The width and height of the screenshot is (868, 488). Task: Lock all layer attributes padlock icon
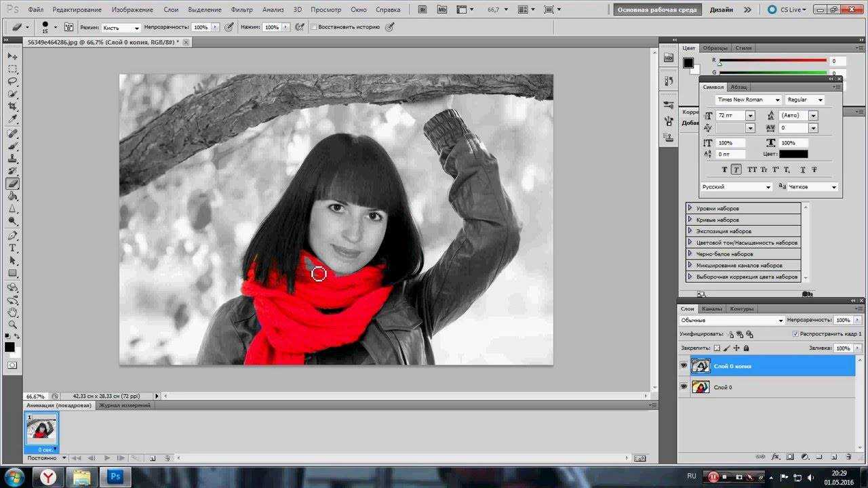point(746,348)
